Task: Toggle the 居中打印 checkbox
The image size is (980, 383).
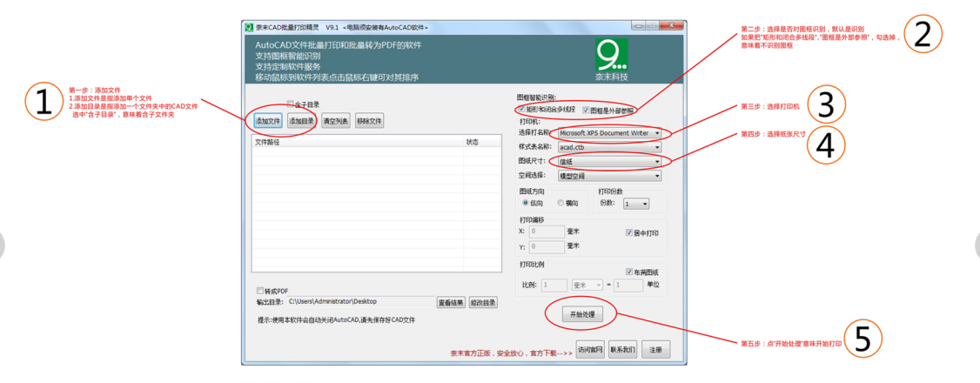Action: click(x=629, y=232)
